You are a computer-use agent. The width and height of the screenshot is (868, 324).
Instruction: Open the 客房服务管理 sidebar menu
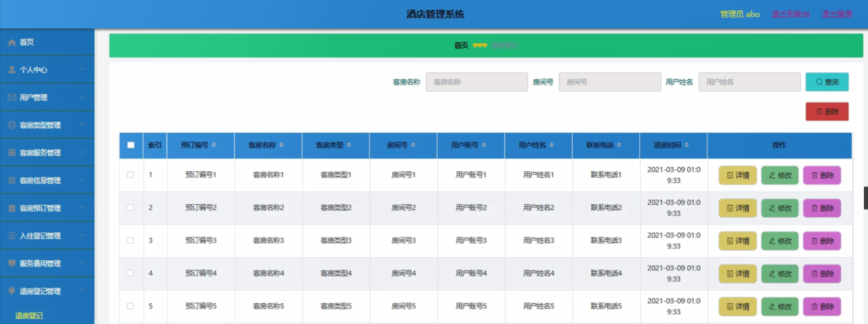(47, 153)
